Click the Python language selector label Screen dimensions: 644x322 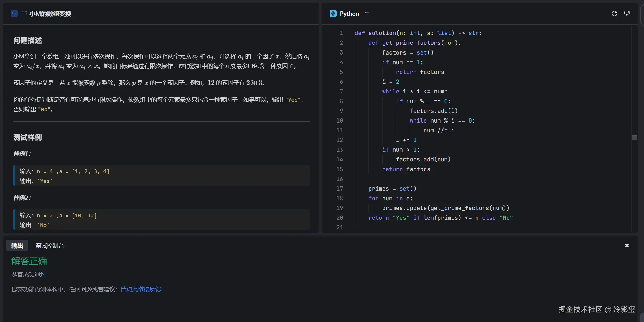[x=349, y=14]
